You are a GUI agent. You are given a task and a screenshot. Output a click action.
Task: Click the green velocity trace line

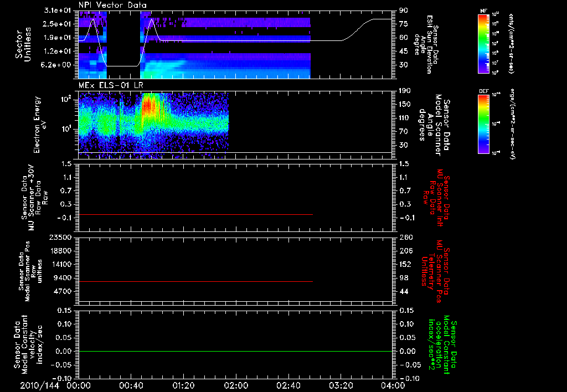235,351
